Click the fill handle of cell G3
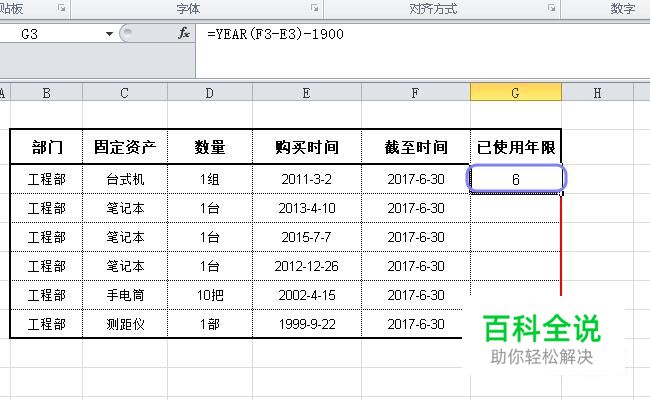The image size is (650, 400). 562,193
